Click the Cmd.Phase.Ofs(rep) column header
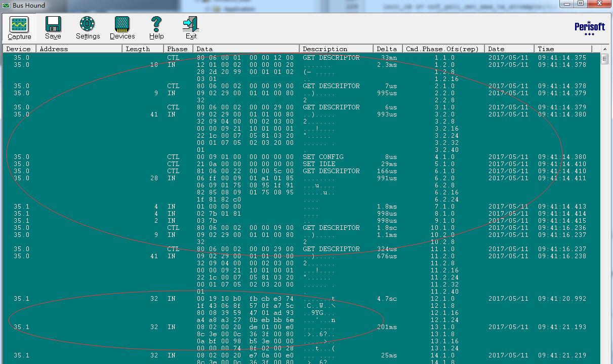Screen dimensions: 613x364 click(x=444, y=49)
